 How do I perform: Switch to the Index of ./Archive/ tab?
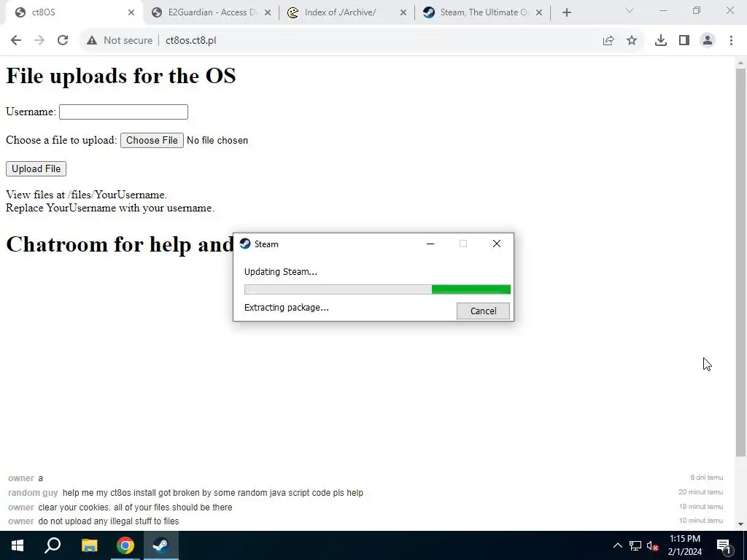pos(347,12)
